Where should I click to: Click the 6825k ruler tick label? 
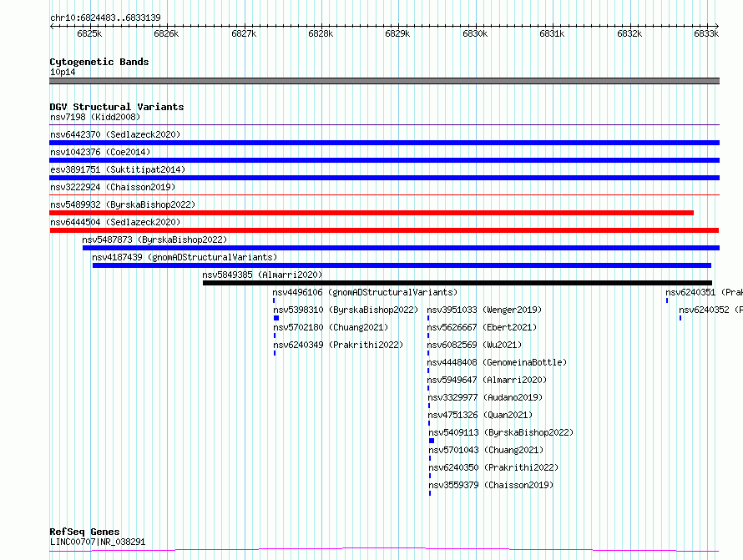coord(89,33)
